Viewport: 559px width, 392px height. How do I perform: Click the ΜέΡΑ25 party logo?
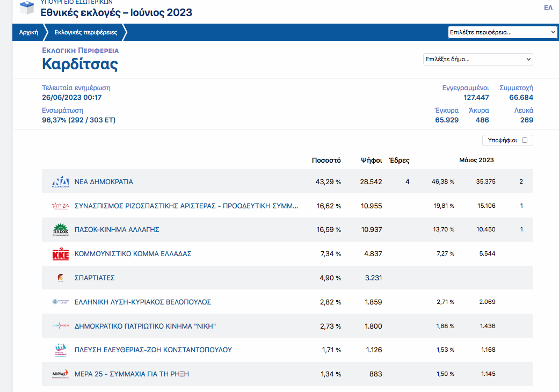click(60, 374)
